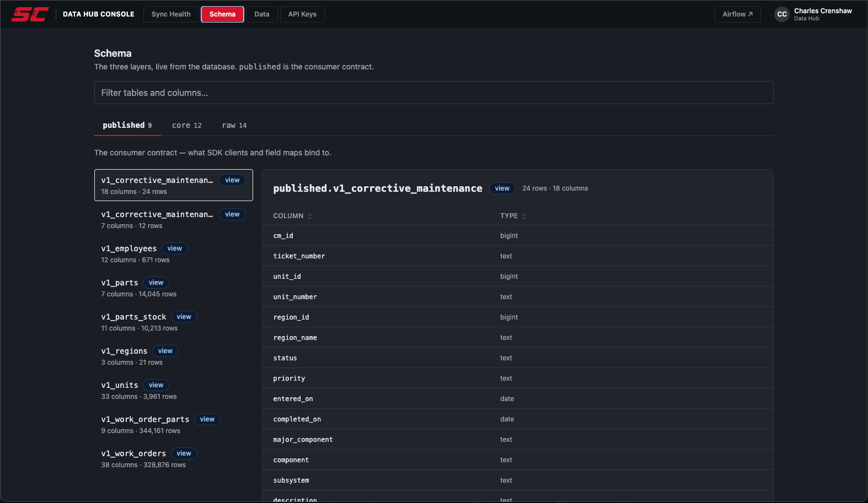Select the region_id column row
The height and width of the screenshot is (503, 868).
(x=518, y=317)
